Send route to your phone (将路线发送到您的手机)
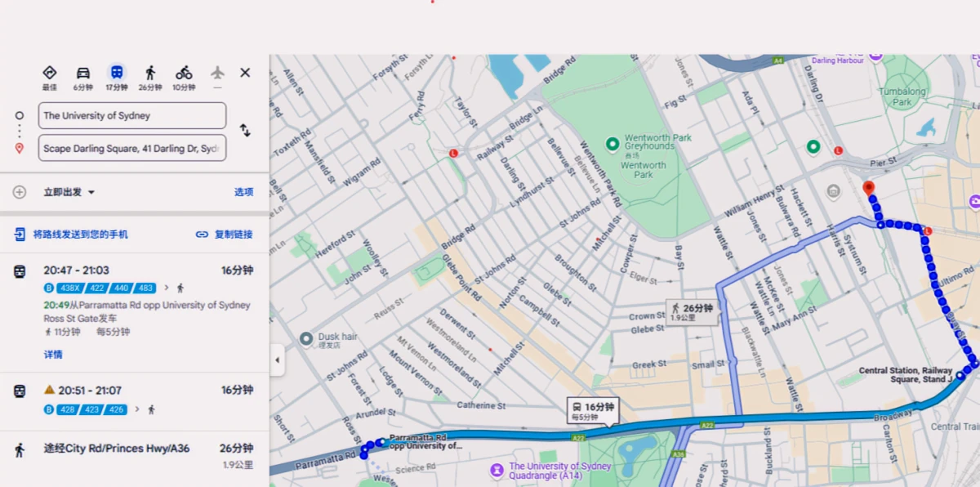Screen dimensions: 980x487 click(72, 235)
